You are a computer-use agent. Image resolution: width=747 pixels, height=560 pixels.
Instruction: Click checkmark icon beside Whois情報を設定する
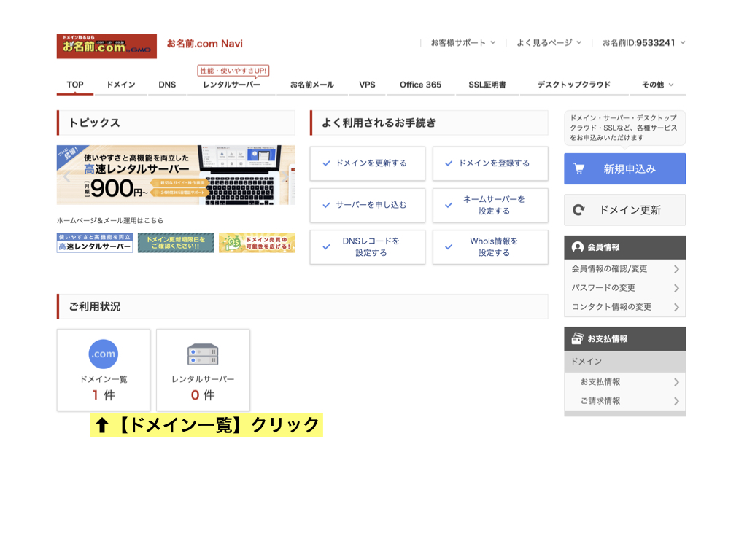pos(449,247)
